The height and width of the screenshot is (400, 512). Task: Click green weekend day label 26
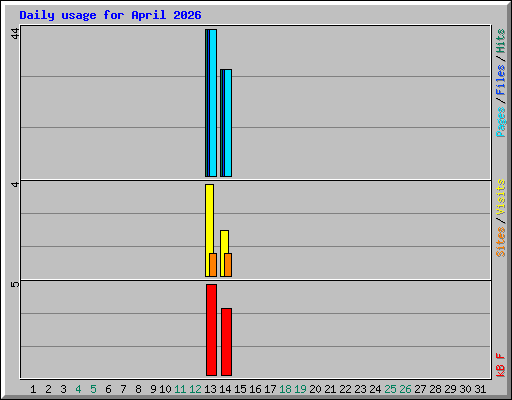(405, 389)
